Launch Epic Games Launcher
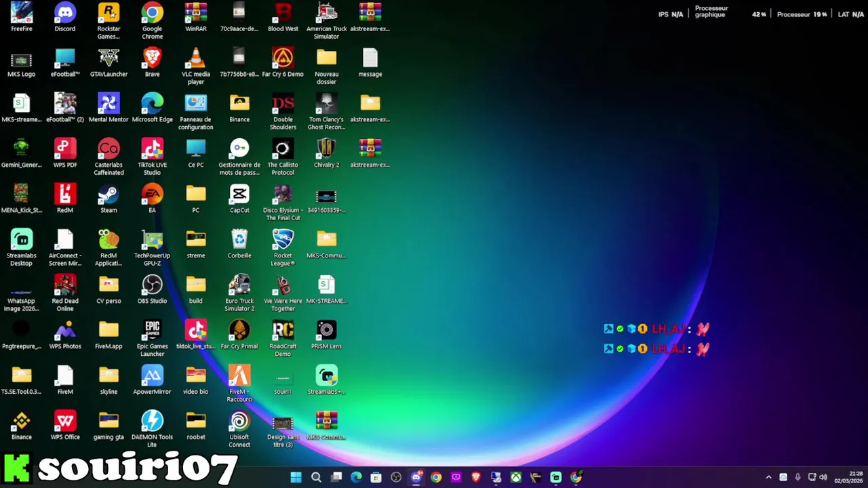Viewport: 868px width, 488px height. [x=152, y=339]
